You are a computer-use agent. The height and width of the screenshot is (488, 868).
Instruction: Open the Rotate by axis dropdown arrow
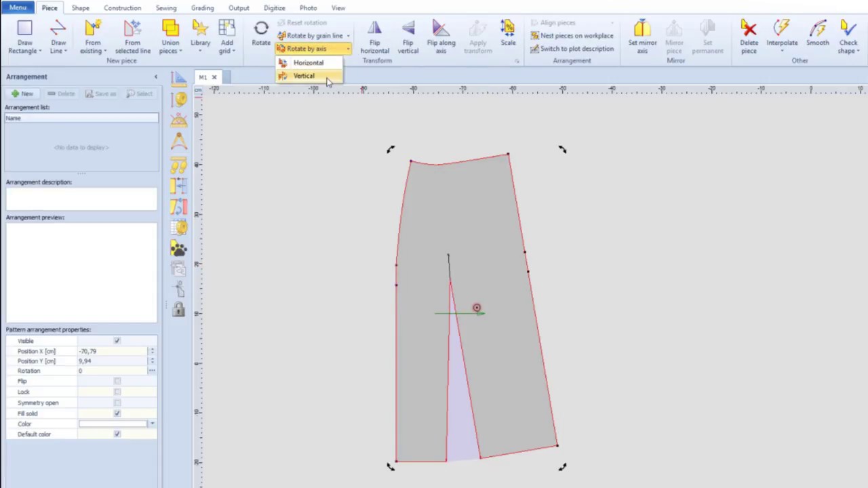click(x=348, y=49)
